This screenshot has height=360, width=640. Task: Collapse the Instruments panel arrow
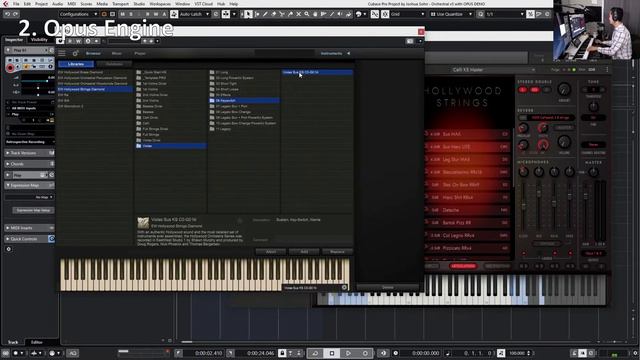coord(349,53)
